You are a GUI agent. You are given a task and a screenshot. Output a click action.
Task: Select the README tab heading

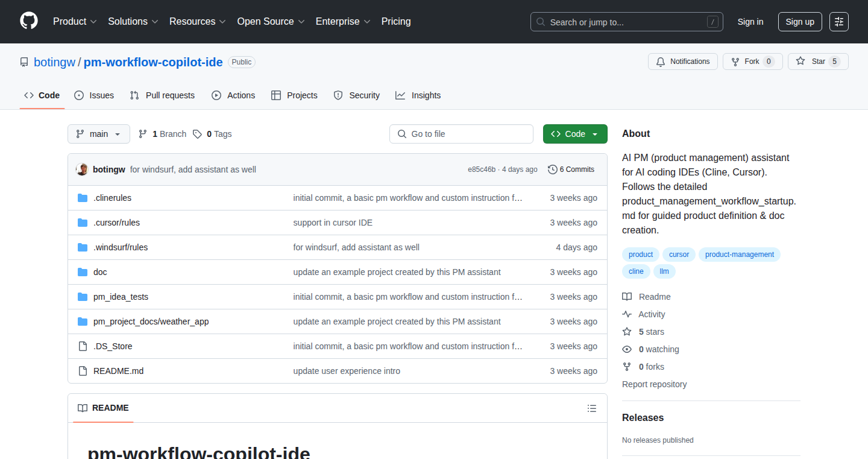click(103, 408)
